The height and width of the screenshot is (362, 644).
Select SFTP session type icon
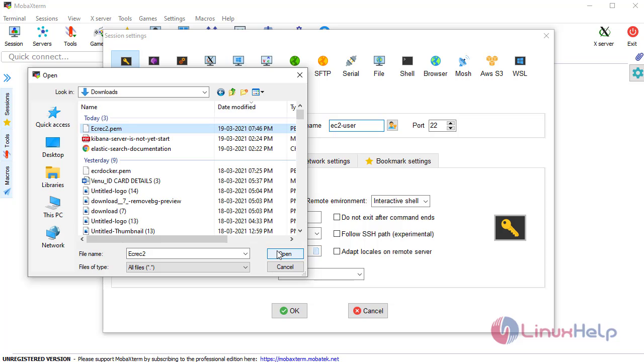click(323, 66)
